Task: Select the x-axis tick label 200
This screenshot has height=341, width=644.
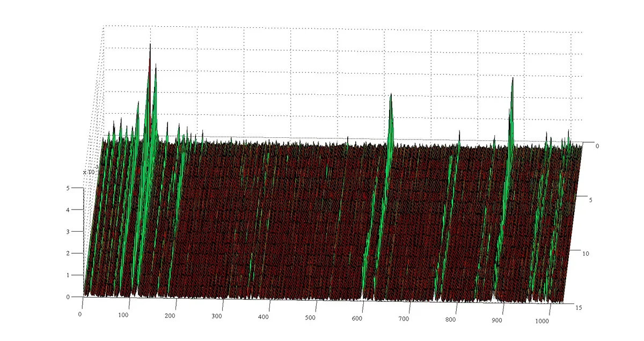Action: coord(170,316)
